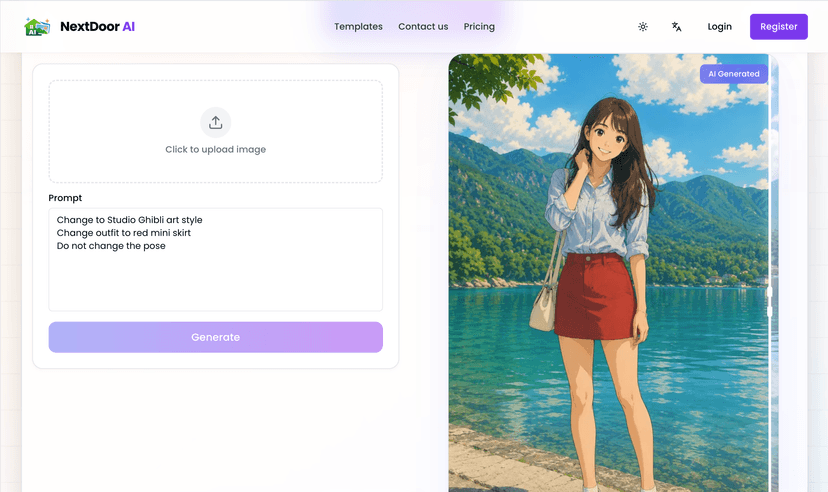Image resolution: width=828 pixels, height=492 pixels.
Task: Click the NextDoor AI house logo icon
Action: pyautogui.click(x=37, y=26)
